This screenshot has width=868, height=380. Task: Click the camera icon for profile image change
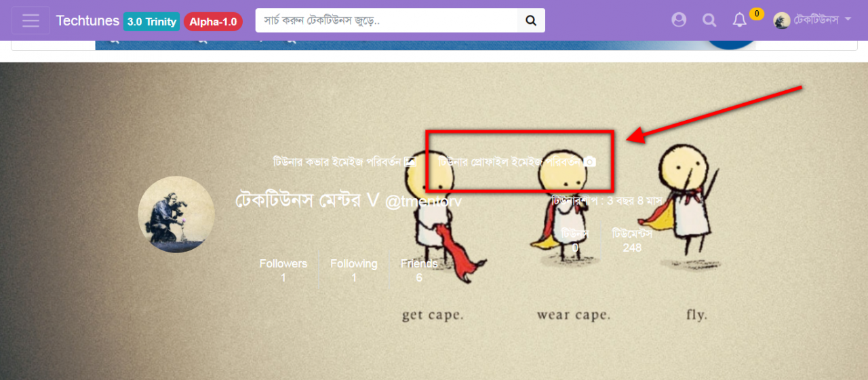[590, 161]
